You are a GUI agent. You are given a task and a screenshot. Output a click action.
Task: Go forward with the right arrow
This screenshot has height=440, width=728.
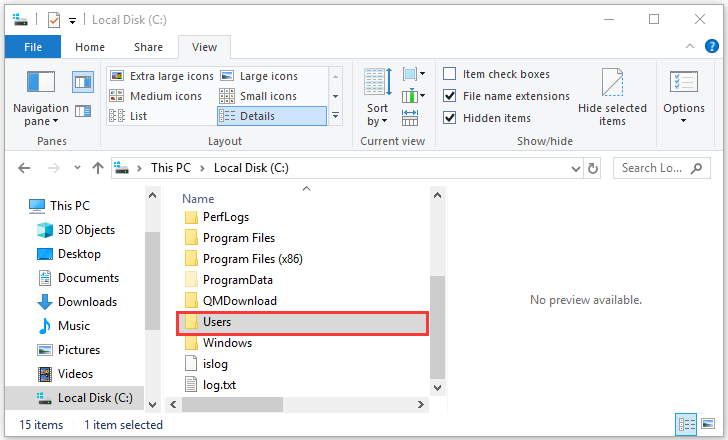53,168
